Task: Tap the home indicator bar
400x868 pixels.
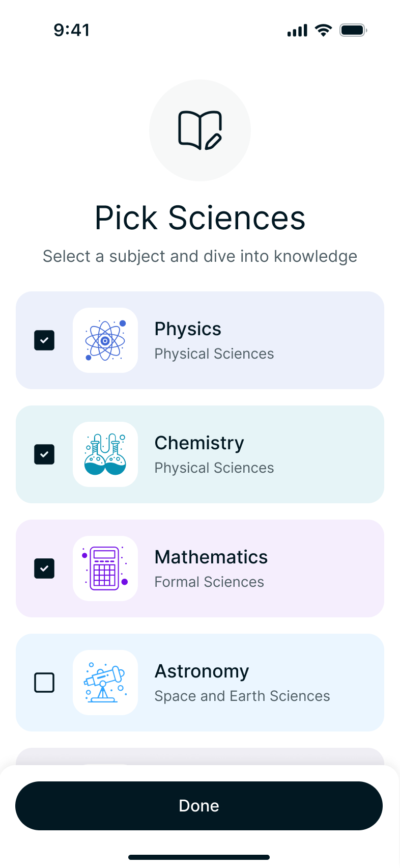Action: pos(199,857)
